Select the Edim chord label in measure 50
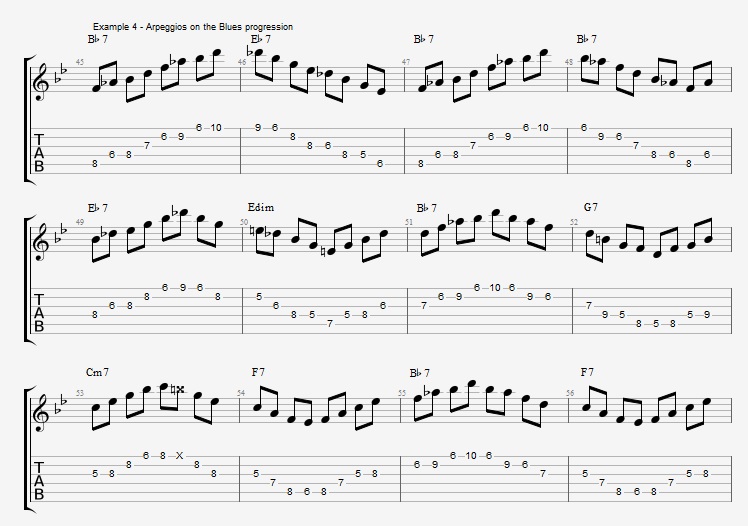Viewport: 748px width, 526px height. pyautogui.click(x=261, y=207)
